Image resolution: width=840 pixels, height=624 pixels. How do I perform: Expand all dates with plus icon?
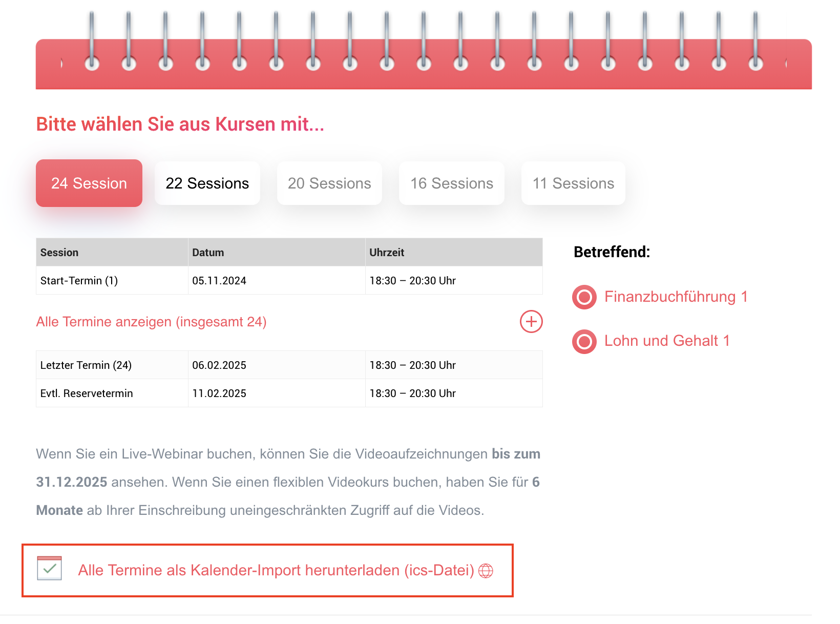pos(531,322)
